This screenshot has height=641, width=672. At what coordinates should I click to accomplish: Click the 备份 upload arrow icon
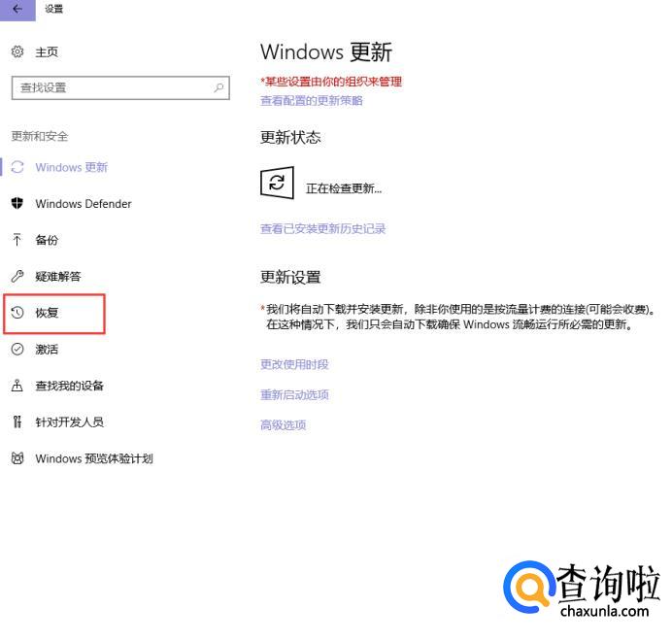click(x=17, y=240)
